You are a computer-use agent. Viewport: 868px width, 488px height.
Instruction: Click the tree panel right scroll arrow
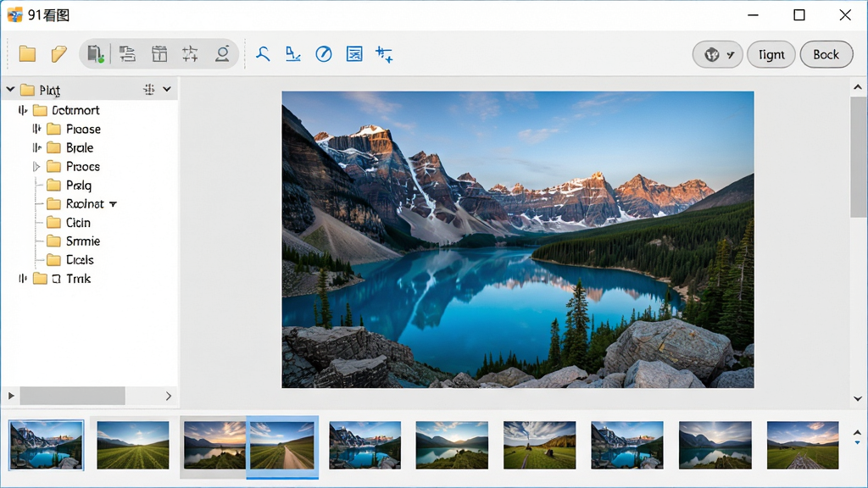[x=169, y=396]
